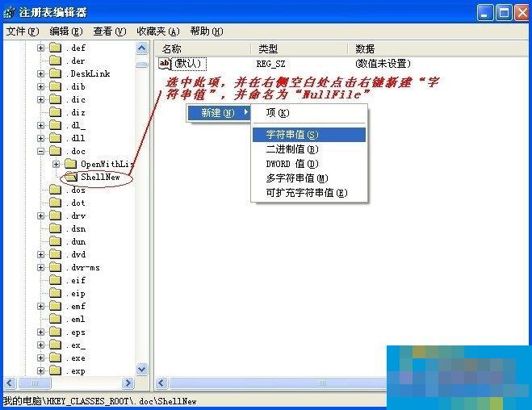532x410 pixels.
Task: Click the .dun folder icon
Action: (56, 241)
